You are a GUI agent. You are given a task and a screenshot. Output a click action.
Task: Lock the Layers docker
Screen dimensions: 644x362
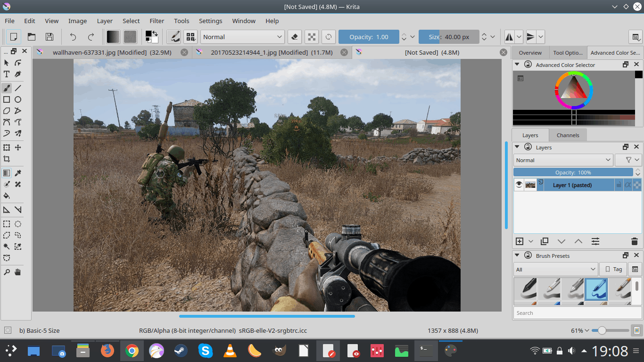(528, 147)
